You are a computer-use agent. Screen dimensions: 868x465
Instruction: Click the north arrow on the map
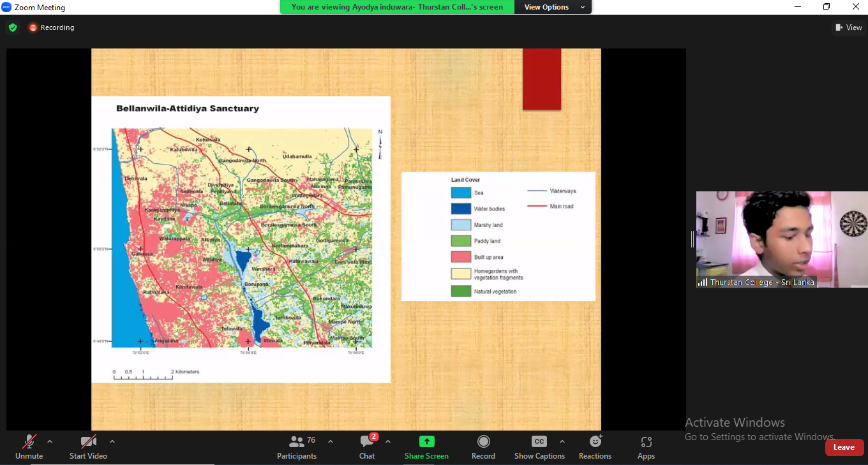(x=380, y=145)
